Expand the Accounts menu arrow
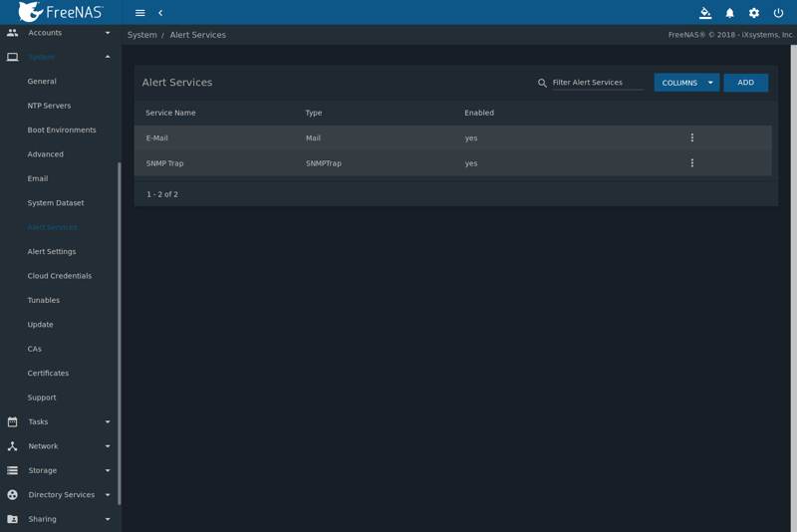The height and width of the screenshot is (532, 797). (108, 33)
